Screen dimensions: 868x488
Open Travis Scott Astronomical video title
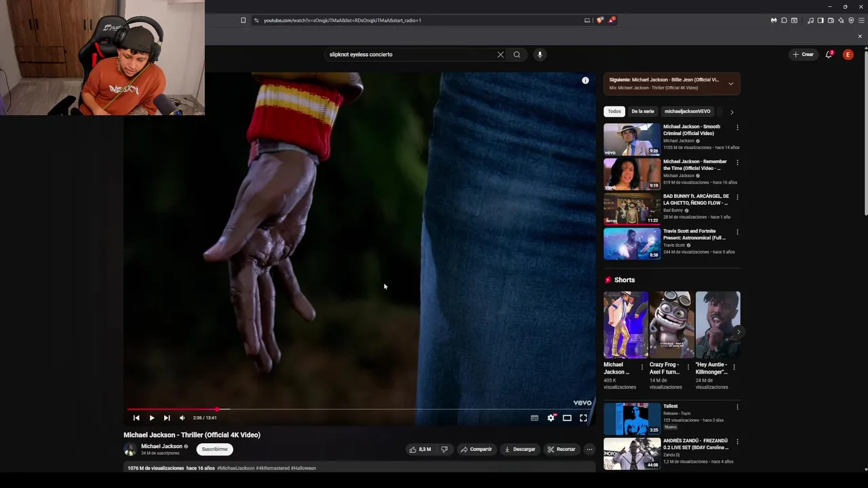coord(694,235)
